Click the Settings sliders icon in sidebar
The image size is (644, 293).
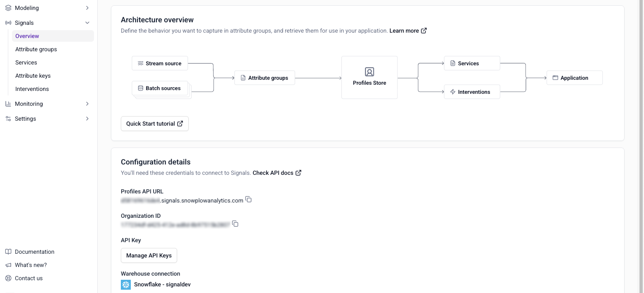pos(8,118)
